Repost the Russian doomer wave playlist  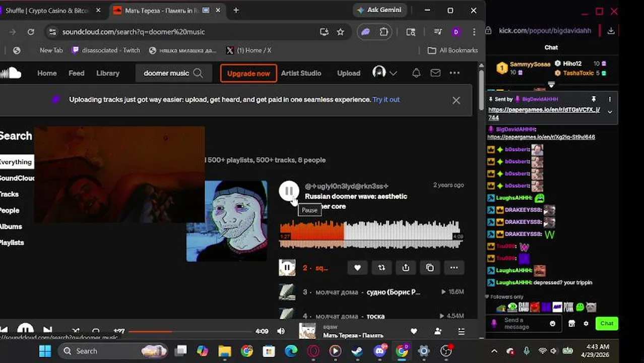pyautogui.click(x=381, y=268)
